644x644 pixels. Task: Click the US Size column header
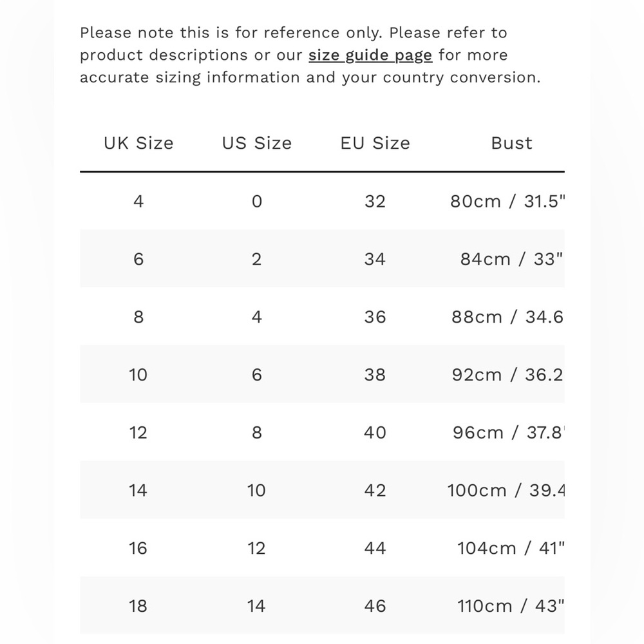257,143
